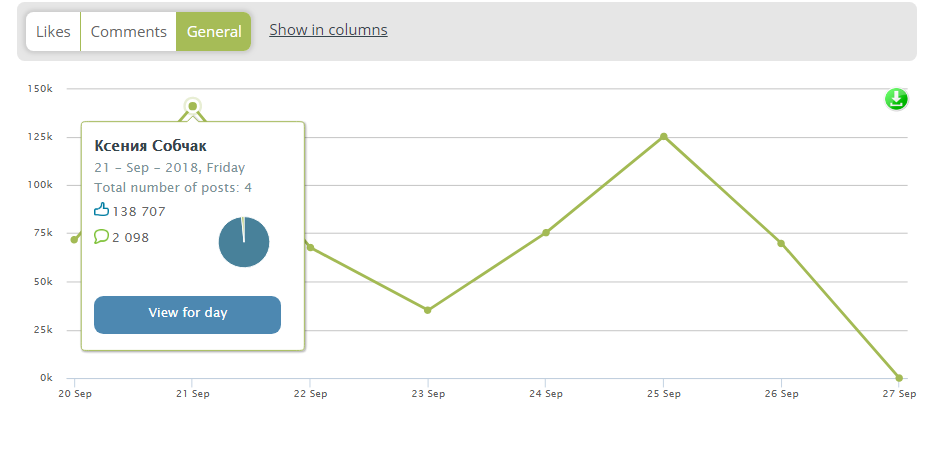The width and height of the screenshot is (933, 449).
Task: Download the chart using the green arrow icon
Action: tap(896, 99)
